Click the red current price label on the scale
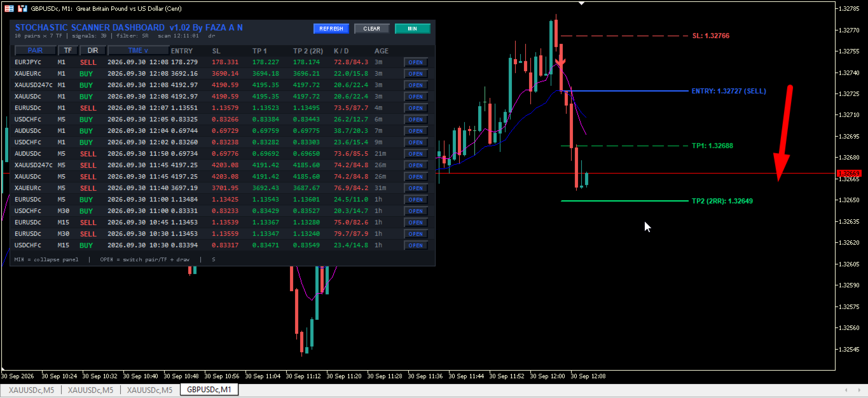Viewport: 868px width, 398px height. click(x=849, y=173)
